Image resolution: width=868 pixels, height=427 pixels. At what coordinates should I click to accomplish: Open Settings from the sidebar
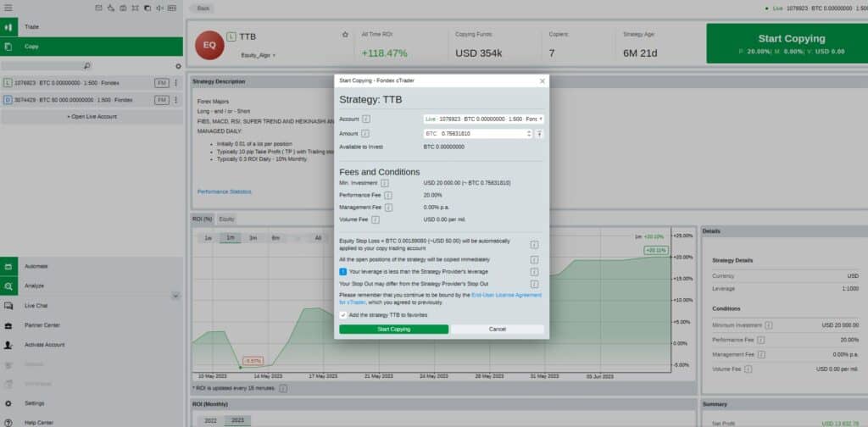point(34,403)
